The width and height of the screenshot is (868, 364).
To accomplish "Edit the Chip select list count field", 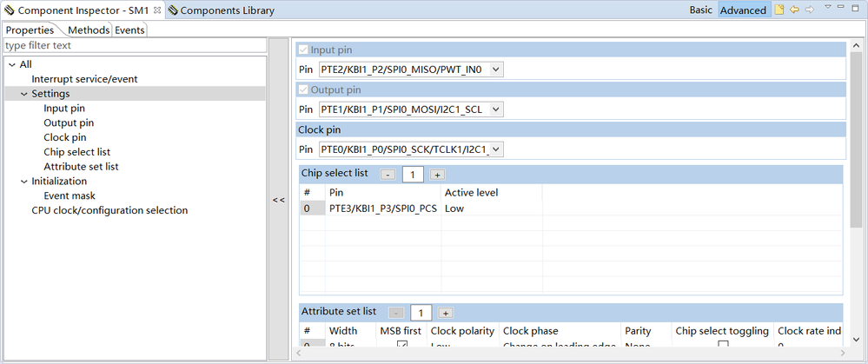I will (x=413, y=175).
